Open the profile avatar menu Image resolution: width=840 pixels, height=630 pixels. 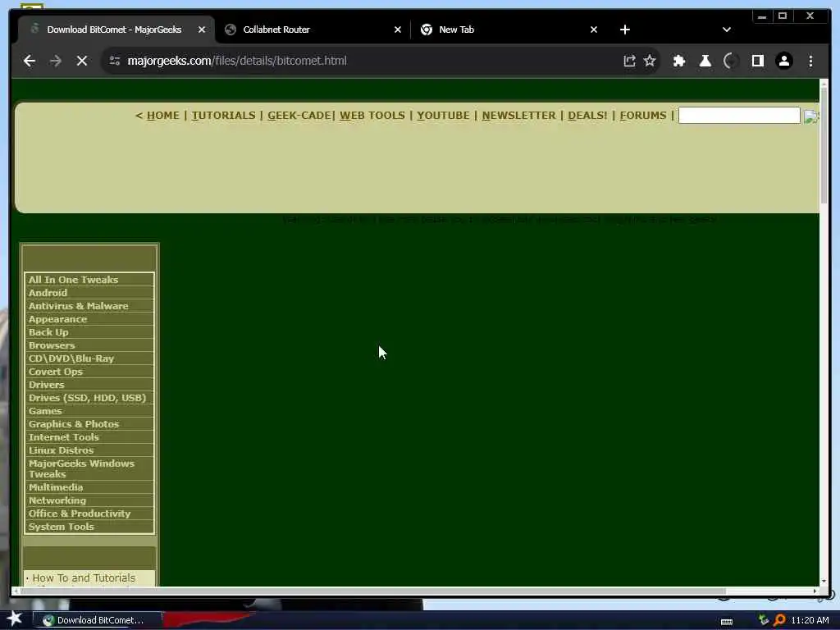[783, 61]
